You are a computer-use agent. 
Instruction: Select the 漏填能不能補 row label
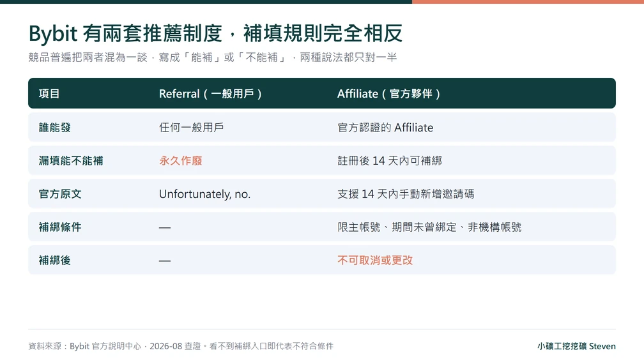71,160
